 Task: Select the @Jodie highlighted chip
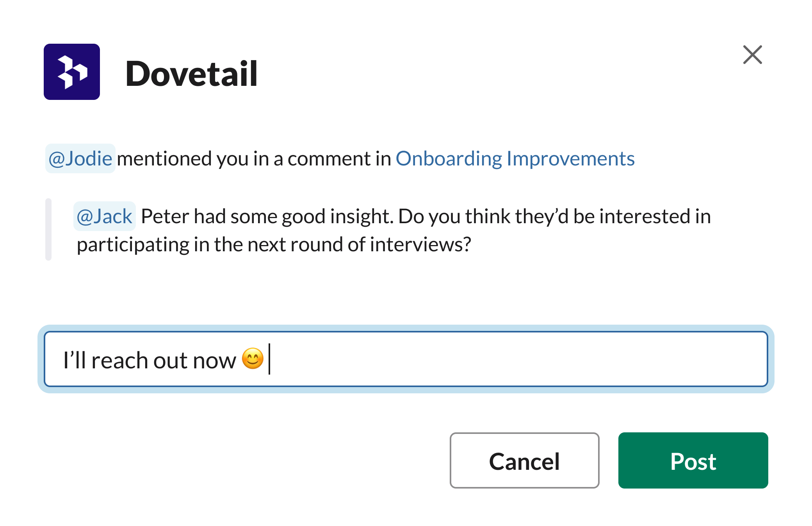(x=80, y=158)
